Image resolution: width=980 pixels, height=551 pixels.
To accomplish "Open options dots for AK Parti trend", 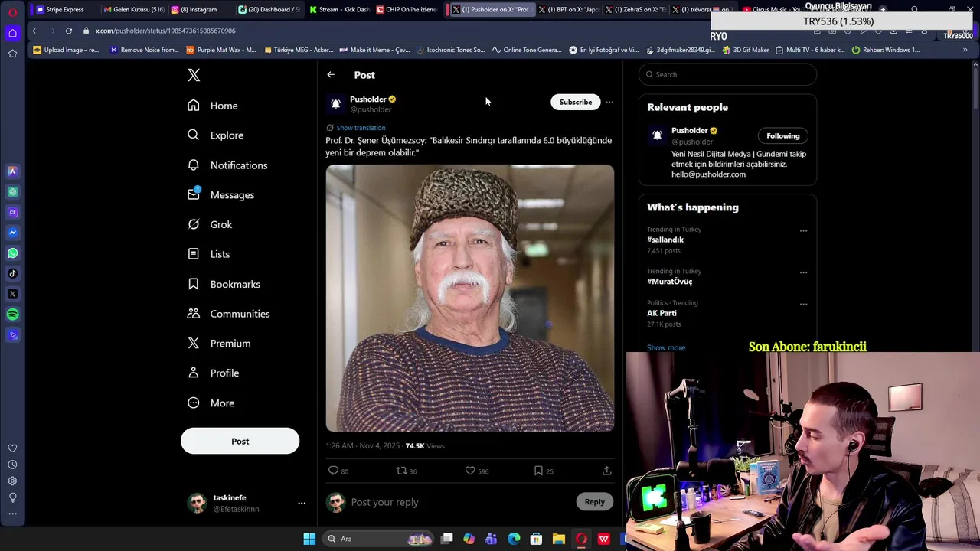I will [x=803, y=304].
